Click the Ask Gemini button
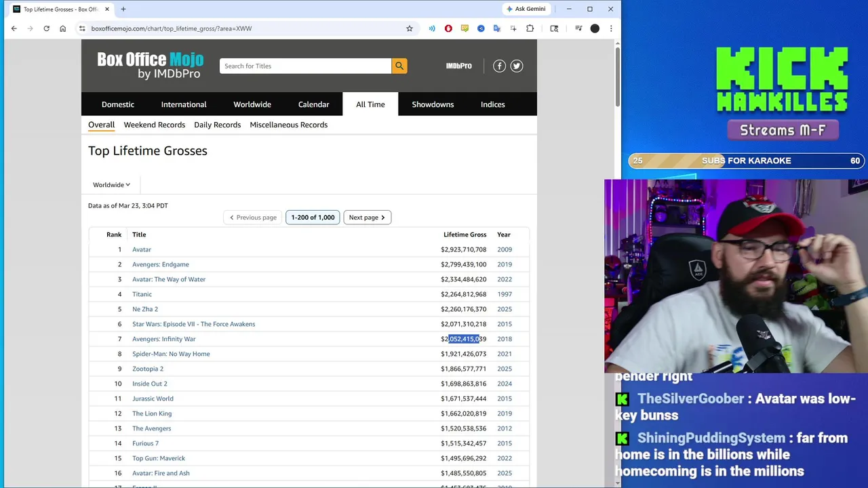This screenshot has width=868, height=488. [526, 9]
